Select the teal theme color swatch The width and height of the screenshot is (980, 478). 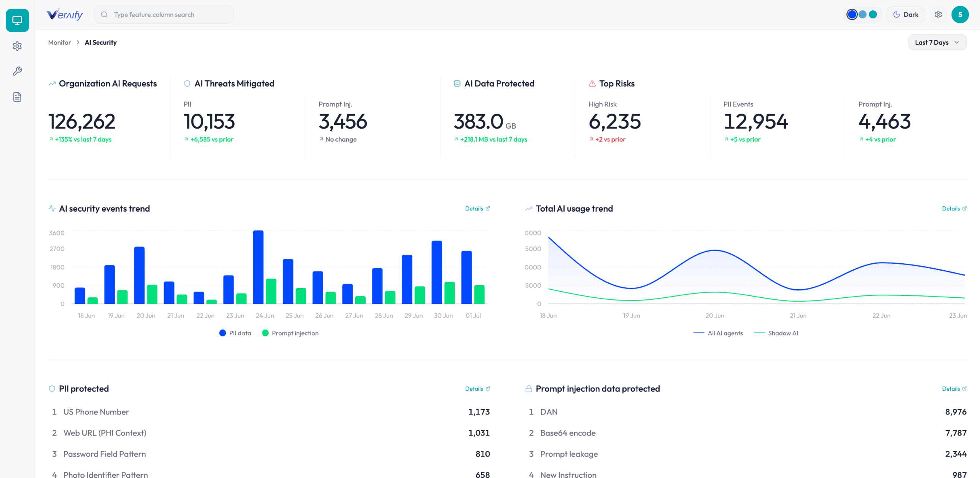coord(873,15)
